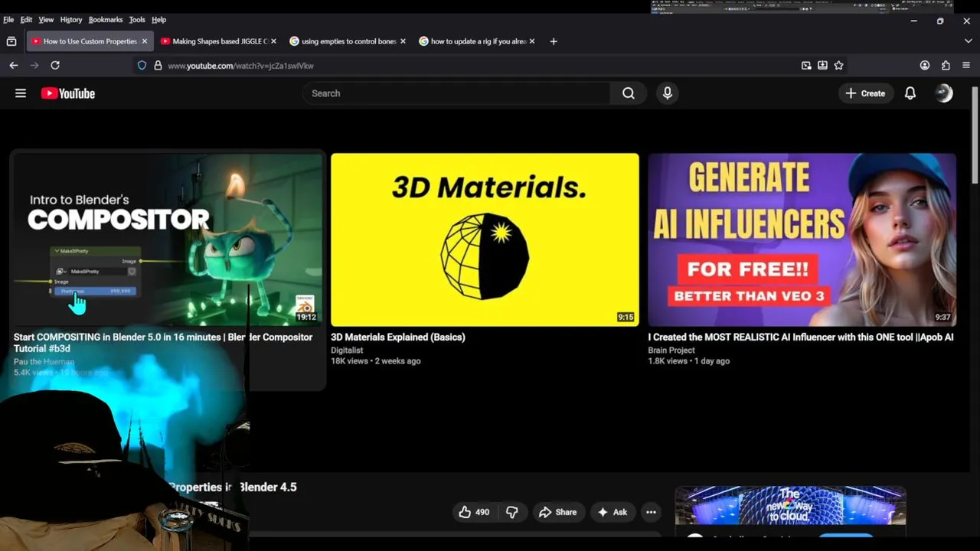Open title Start COMPOSITING in Blender 5.0
This screenshot has height=551, width=980.
pyautogui.click(x=163, y=342)
